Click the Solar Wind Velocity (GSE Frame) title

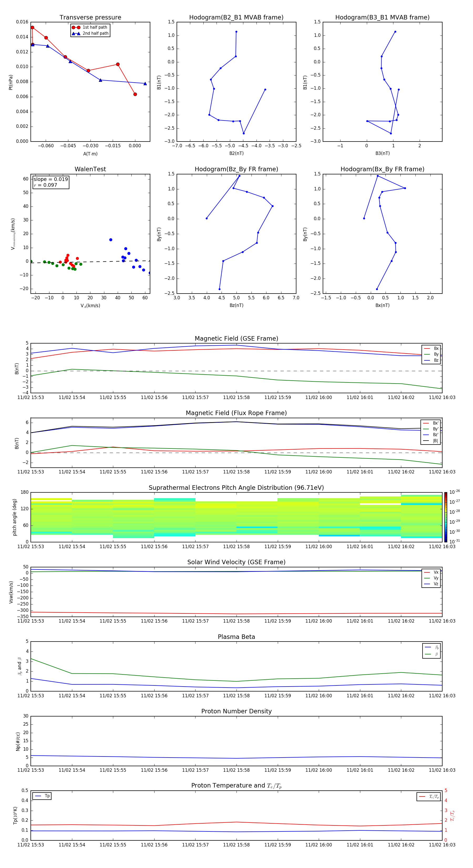coord(236,562)
